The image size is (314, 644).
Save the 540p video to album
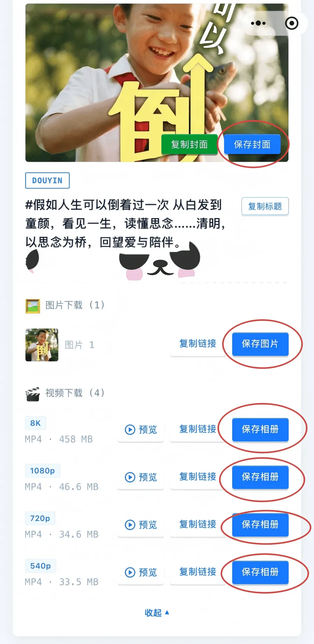coord(260,572)
